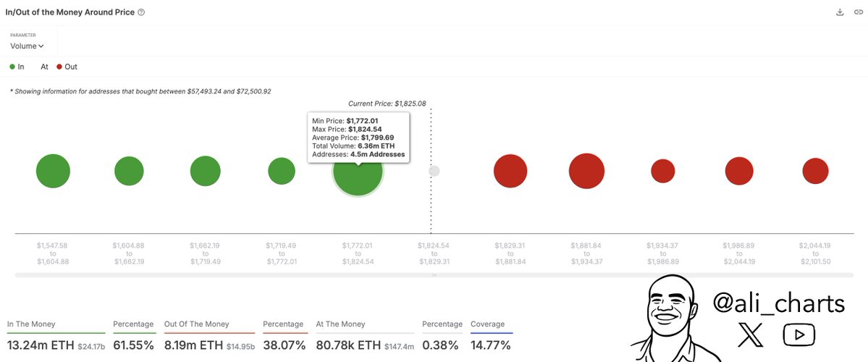The image size is (868, 362).
Task: Toggle the green In legend series
Action: point(17,67)
